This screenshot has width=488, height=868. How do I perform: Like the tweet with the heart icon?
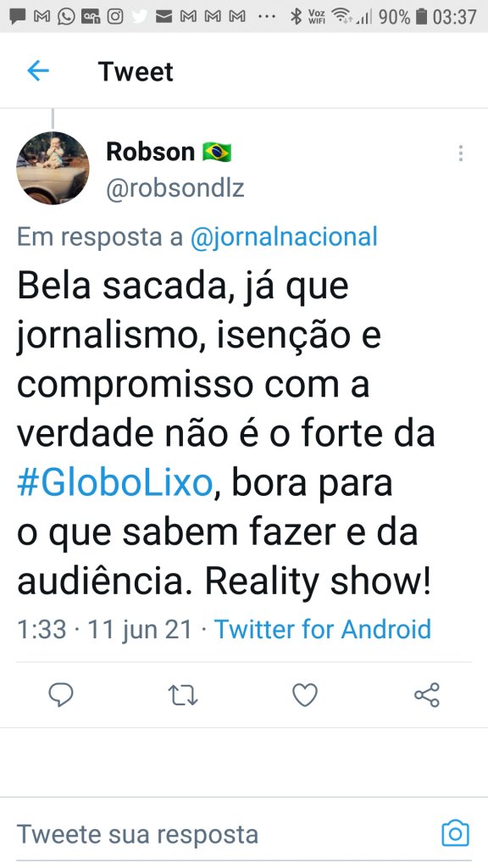(305, 695)
